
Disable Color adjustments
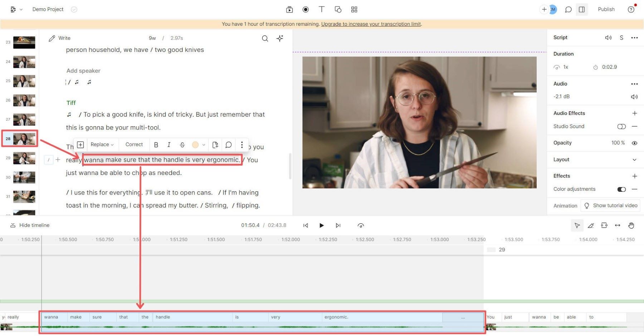[x=621, y=189]
